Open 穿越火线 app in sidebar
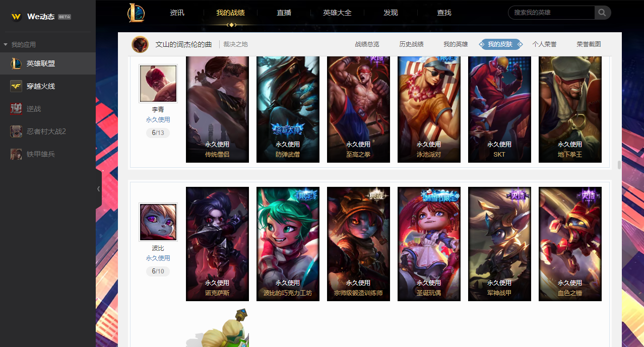 (x=48, y=86)
